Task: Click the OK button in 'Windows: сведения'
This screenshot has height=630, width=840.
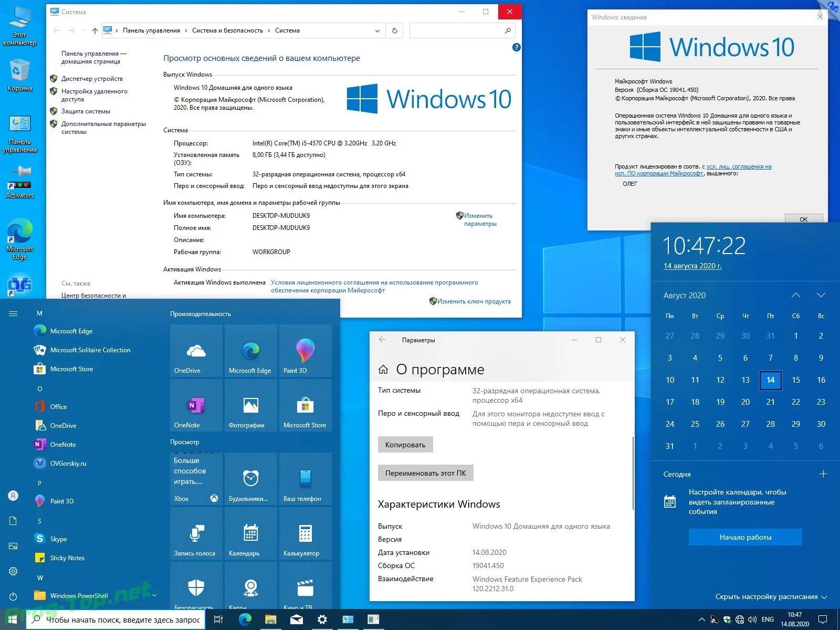Action: 804,219
